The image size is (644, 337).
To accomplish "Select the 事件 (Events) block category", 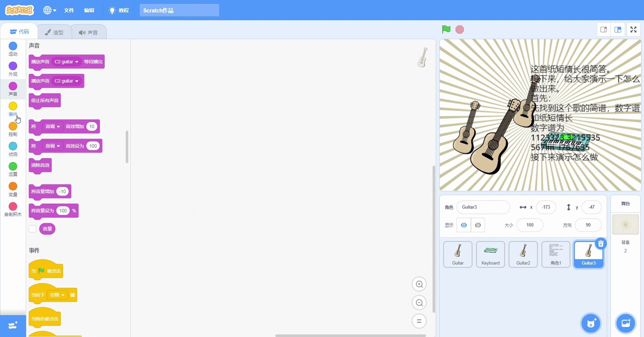I will pyautogui.click(x=12, y=109).
